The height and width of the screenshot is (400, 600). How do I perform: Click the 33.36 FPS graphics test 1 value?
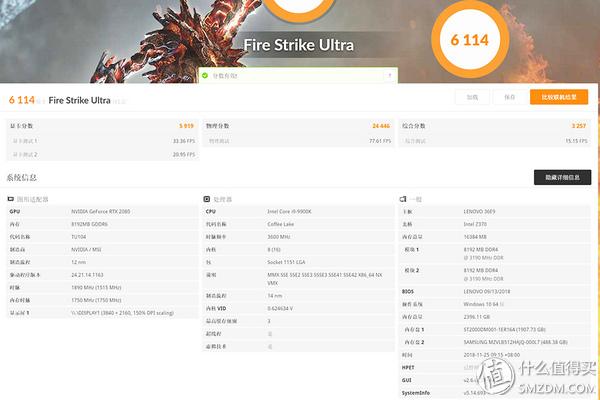click(x=184, y=141)
